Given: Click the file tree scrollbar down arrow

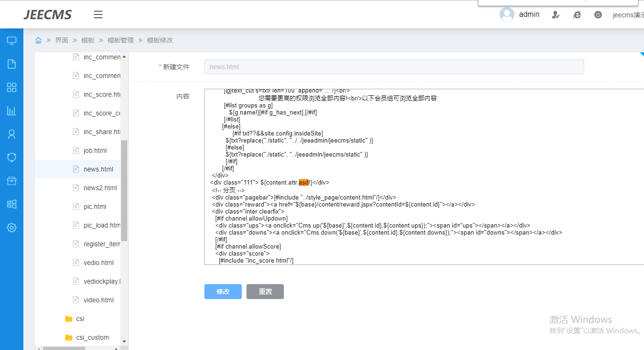Looking at the screenshot, I should (x=124, y=342).
